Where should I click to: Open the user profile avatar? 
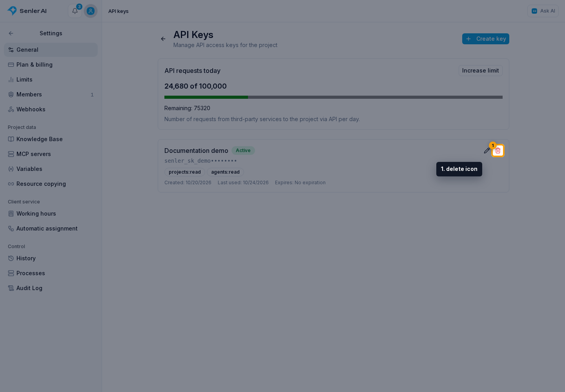tap(91, 11)
